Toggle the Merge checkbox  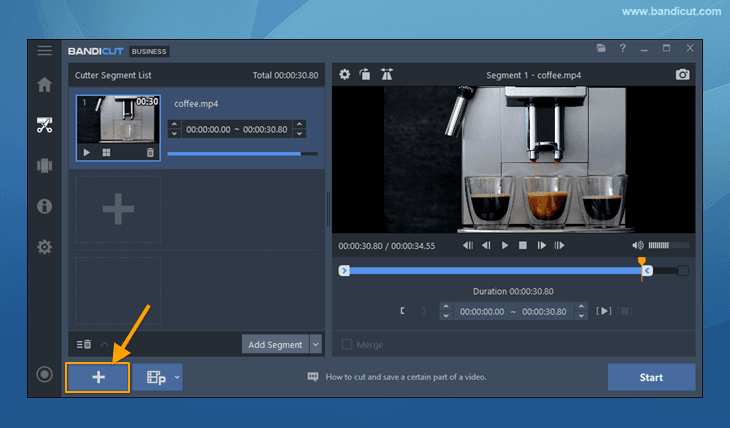pos(347,344)
